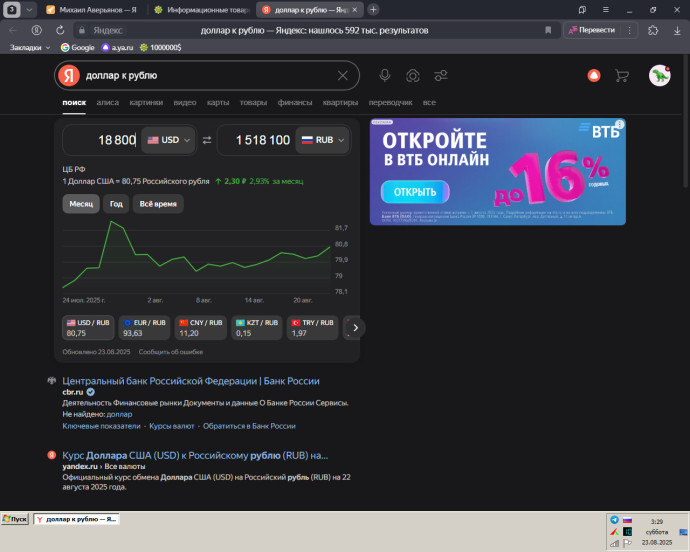
Task: Select the Всё время chart period
Action: (x=158, y=204)
